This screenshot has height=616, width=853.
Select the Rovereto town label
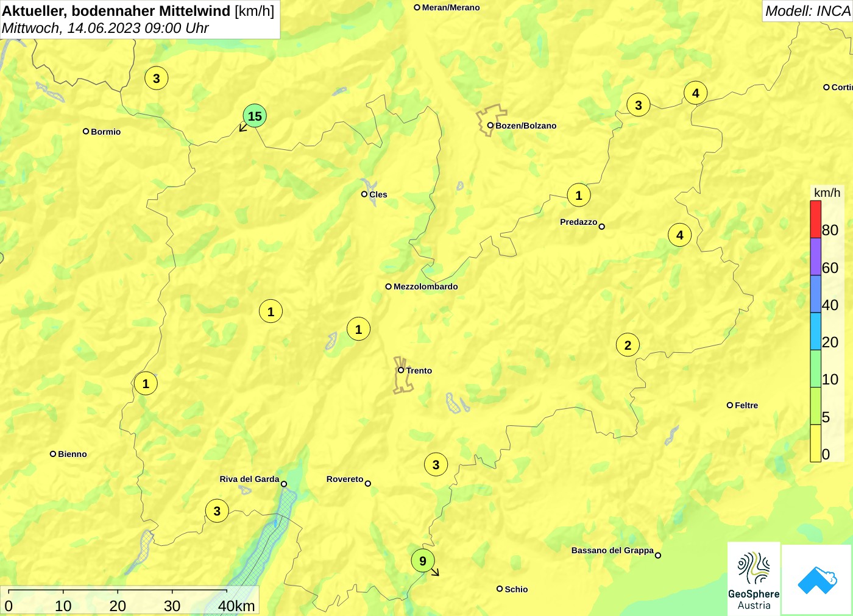(x=345, y=479)
